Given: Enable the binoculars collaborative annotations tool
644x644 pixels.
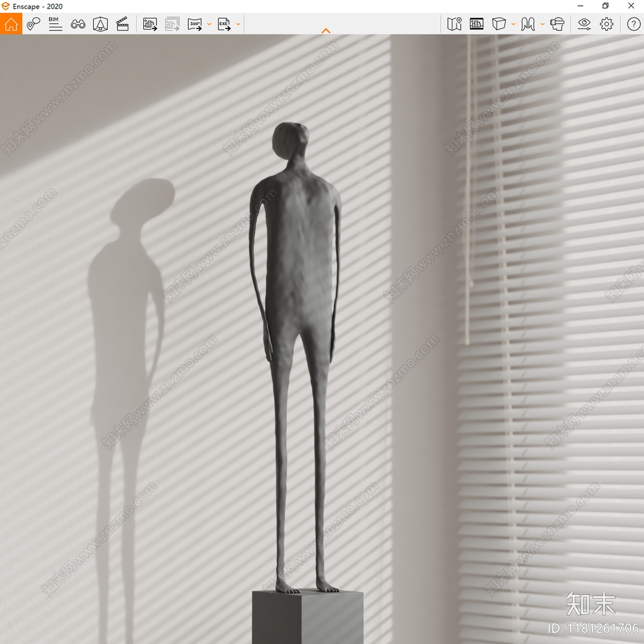Looking at the screenshot, I should tap(78, 25).
